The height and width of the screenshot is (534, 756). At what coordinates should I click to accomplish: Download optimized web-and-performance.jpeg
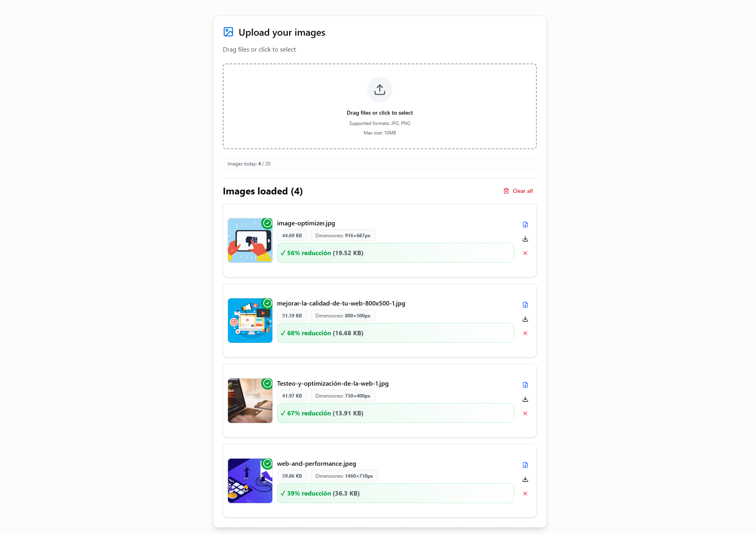point(525,479)
